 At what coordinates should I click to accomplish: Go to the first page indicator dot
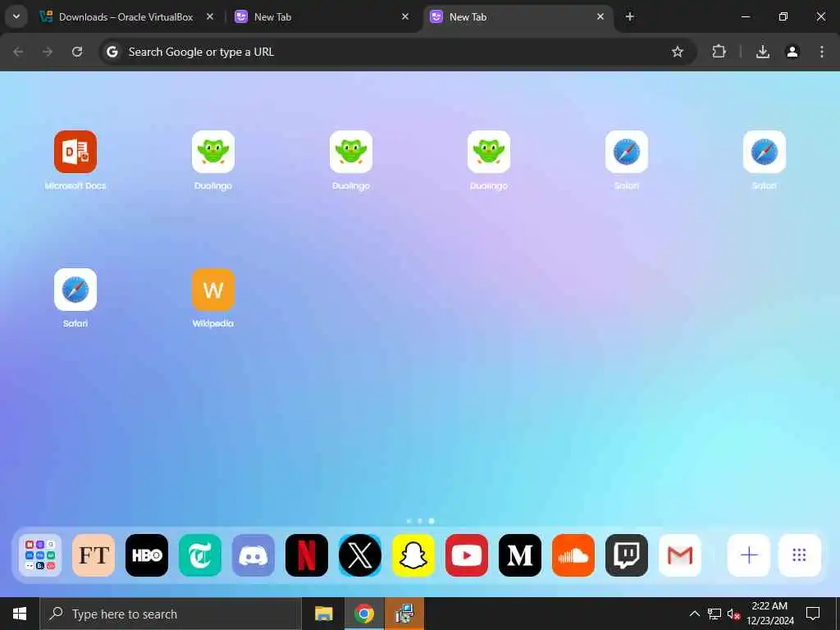[x=409, y=521]
